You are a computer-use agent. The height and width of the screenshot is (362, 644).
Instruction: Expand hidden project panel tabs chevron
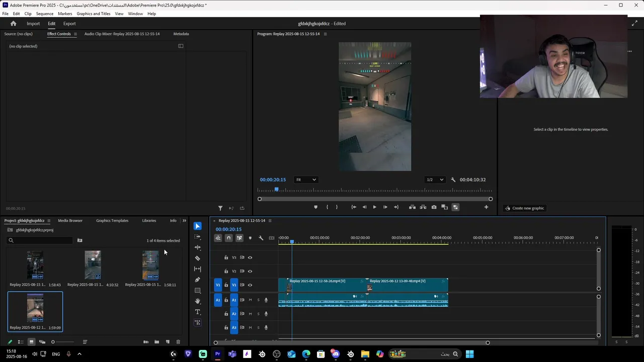184,220
